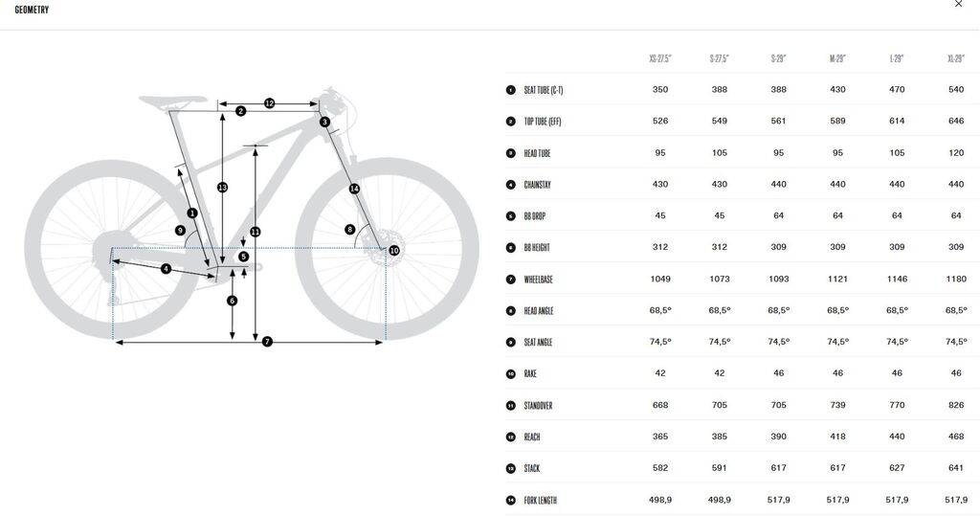Close the Geometry panel with the X

[959, 4]
